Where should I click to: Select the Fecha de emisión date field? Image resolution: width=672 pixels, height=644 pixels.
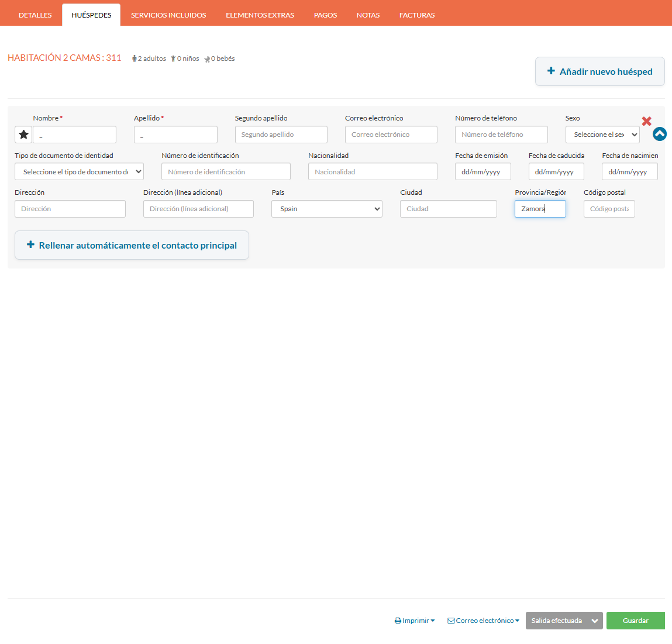(x=483, y=171)
